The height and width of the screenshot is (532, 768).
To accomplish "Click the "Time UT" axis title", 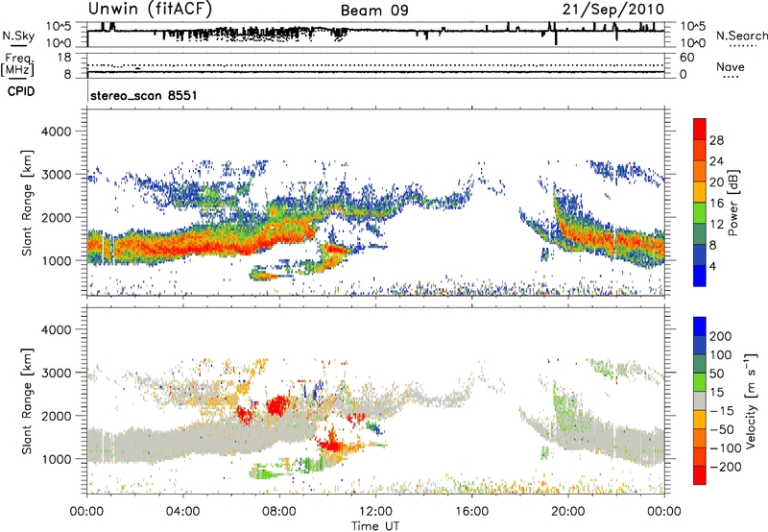I will tap(375, 526).
